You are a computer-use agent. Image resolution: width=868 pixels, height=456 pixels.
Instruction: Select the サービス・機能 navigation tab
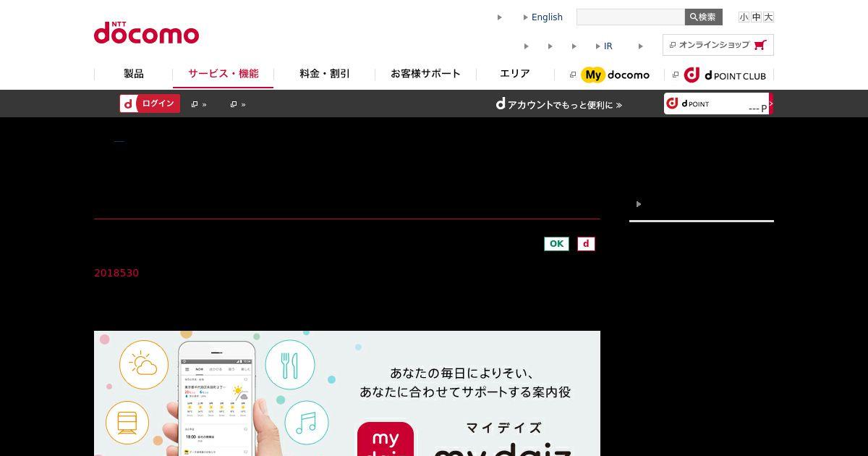coord(223,74)
